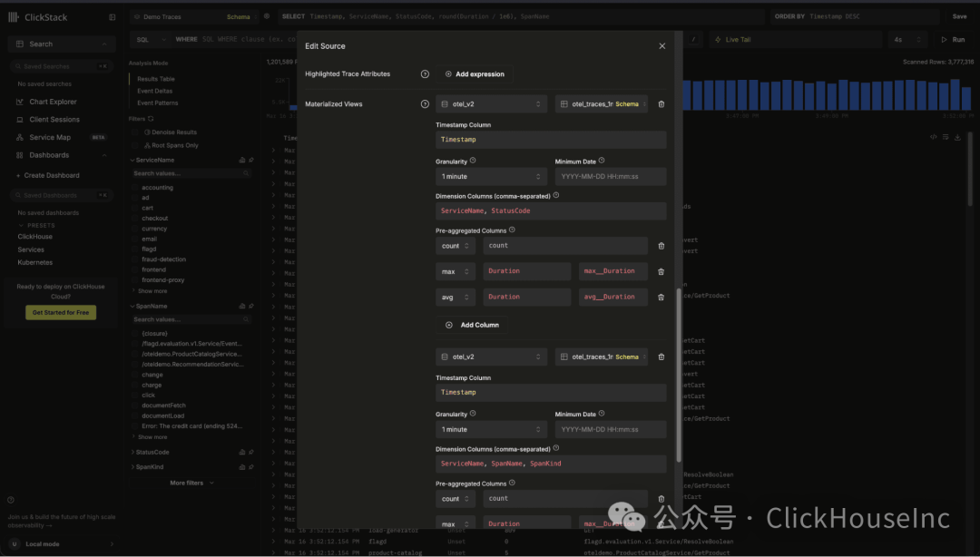
Task: Pin the StatusCode filter
Action: tap(251, 452)
